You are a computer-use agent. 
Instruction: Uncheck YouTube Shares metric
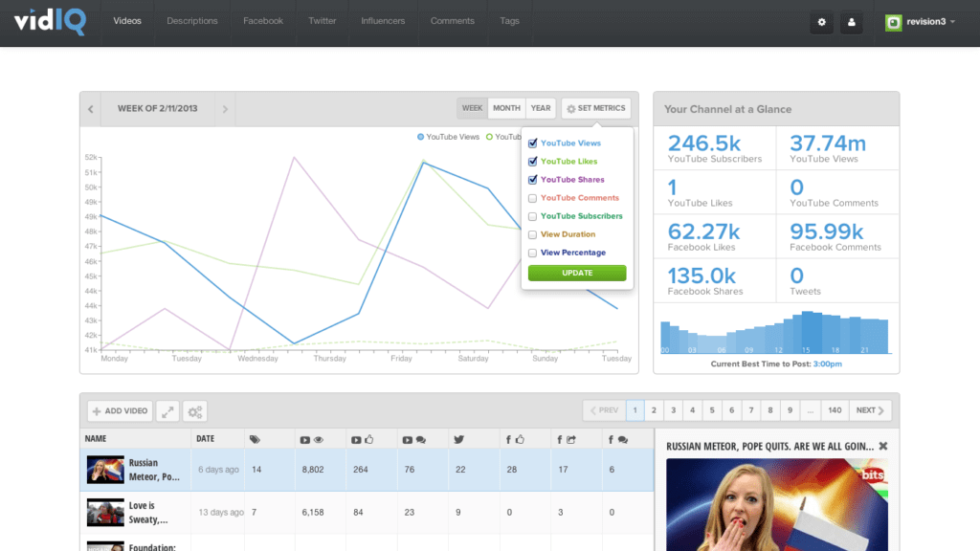click(532, 179)
